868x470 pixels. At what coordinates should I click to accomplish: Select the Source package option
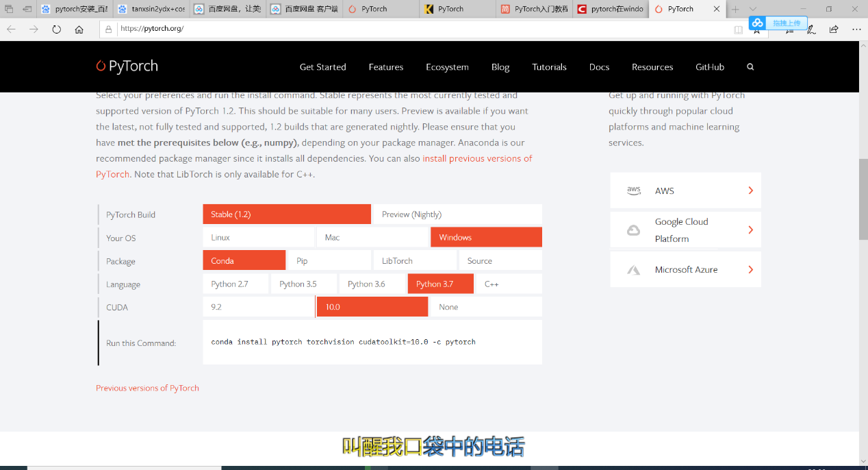point(500,260)
